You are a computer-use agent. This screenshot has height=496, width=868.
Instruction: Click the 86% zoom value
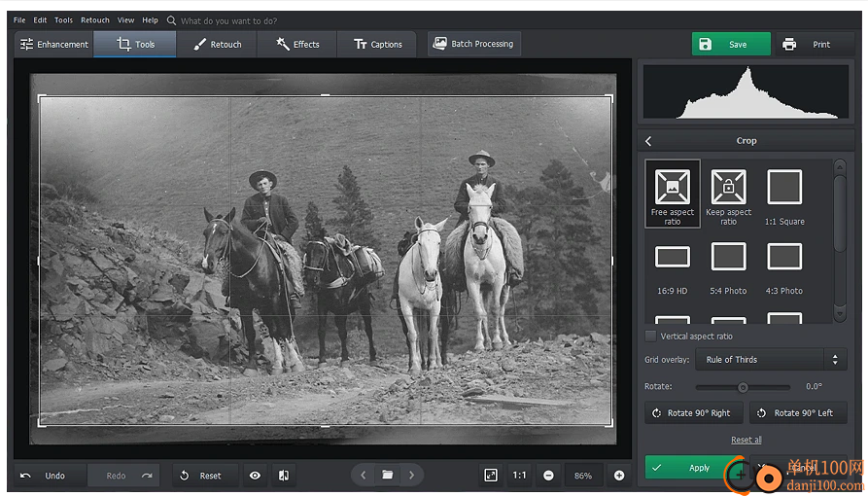(583, 476)
